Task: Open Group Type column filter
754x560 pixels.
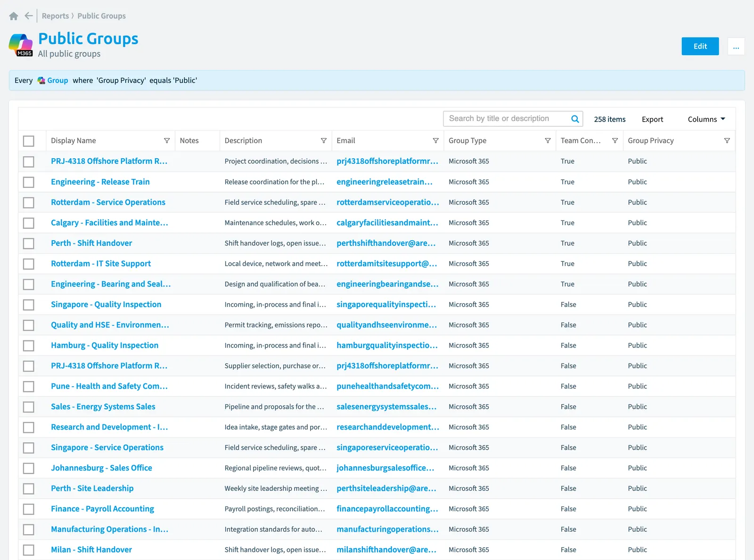Action: pos(548,141)
